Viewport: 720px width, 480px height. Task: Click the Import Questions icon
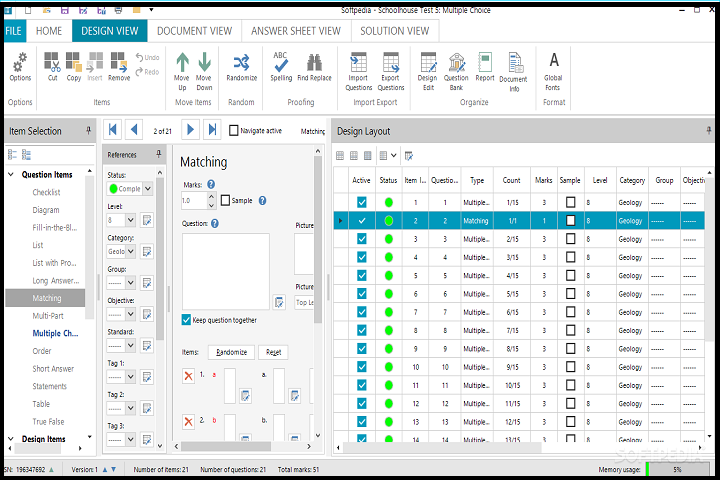coord(358,64)
